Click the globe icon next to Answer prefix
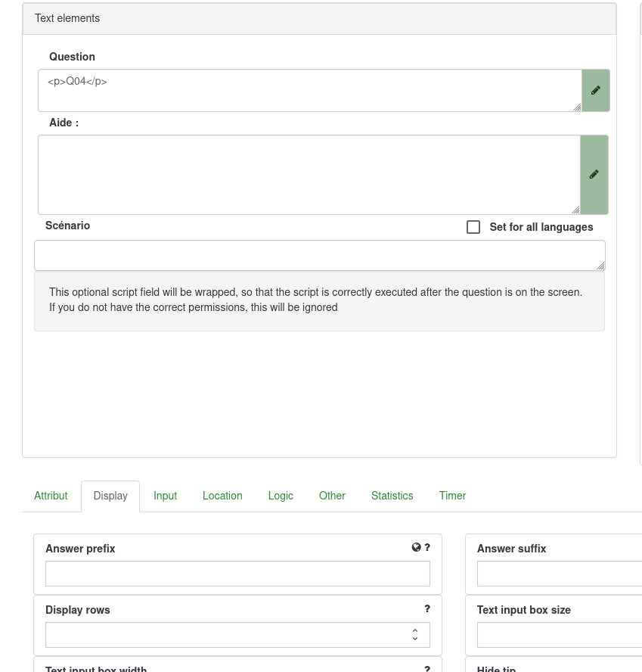Screen dimensions: 642x672 416,548
